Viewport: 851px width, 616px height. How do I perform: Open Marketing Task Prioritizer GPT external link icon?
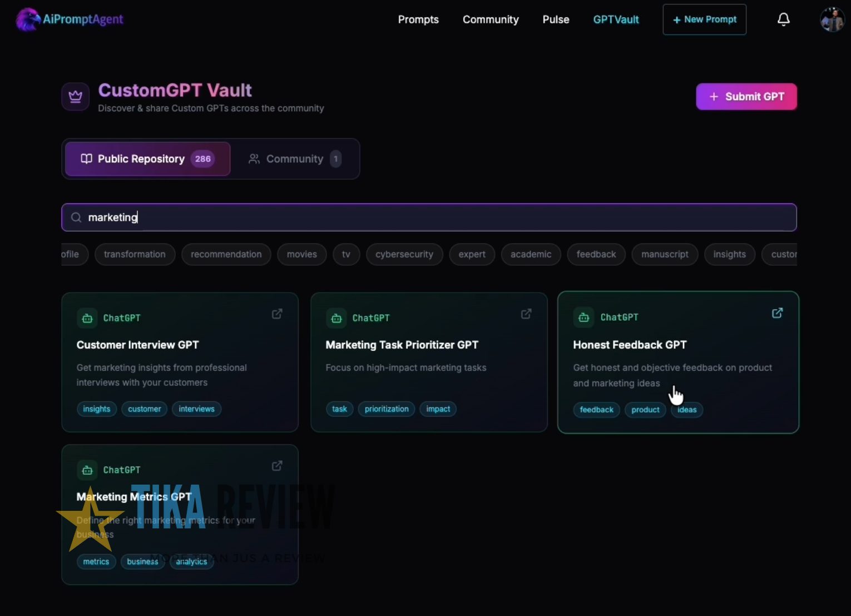(526, 314)
